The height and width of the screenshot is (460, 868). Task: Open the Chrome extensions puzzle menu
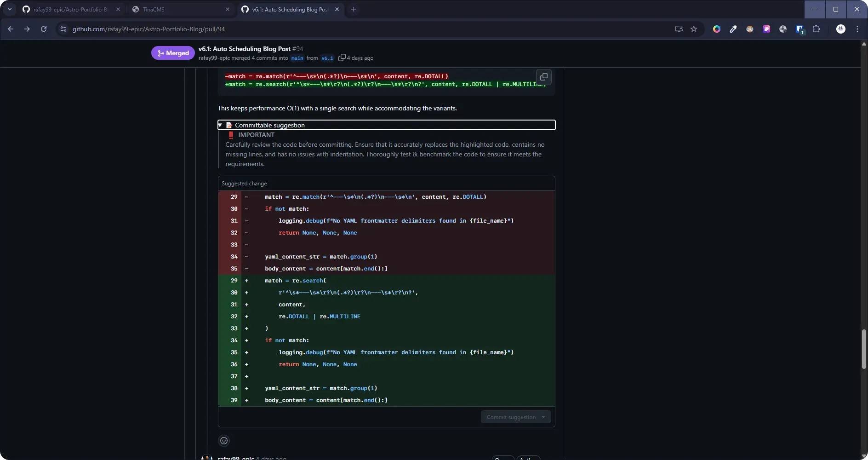pyautogui.click(x=817, y=29)
